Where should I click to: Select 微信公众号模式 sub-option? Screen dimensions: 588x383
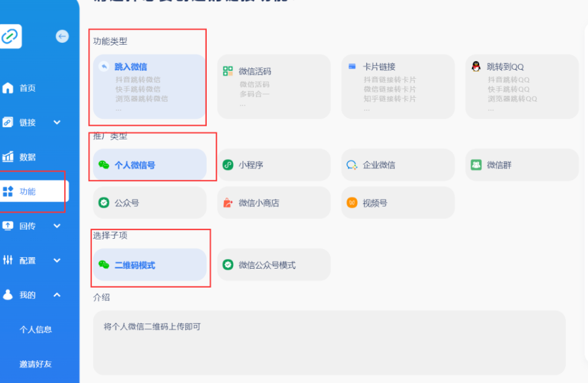coord(274,265)
